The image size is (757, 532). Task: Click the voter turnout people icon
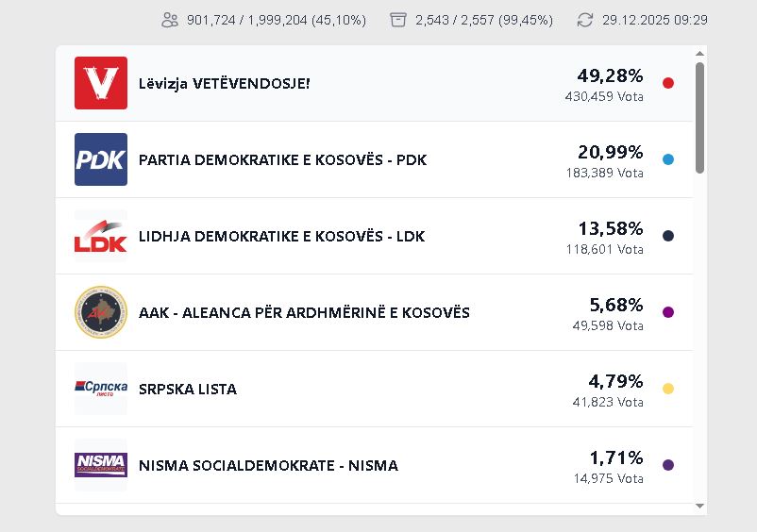pyautogui.click(x=170, y=20)
